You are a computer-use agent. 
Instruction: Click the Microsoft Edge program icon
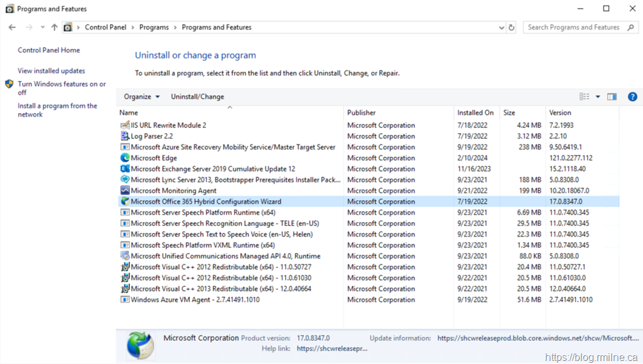coord(125,158)
